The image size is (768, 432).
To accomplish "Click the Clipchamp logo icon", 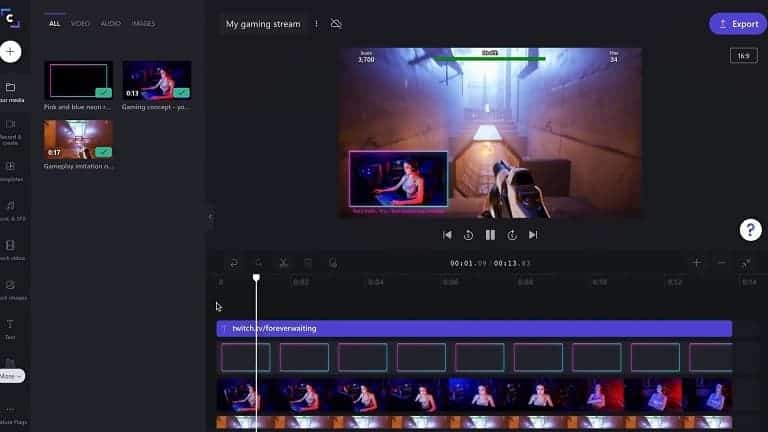I will tap(10, 18).
